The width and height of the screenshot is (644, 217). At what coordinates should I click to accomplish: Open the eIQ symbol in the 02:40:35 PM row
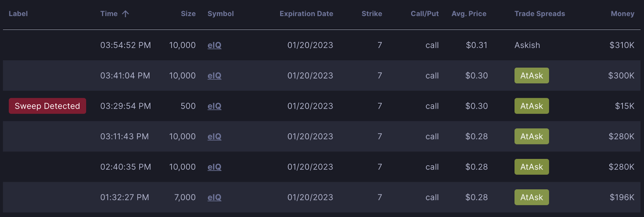click(215, 167)
